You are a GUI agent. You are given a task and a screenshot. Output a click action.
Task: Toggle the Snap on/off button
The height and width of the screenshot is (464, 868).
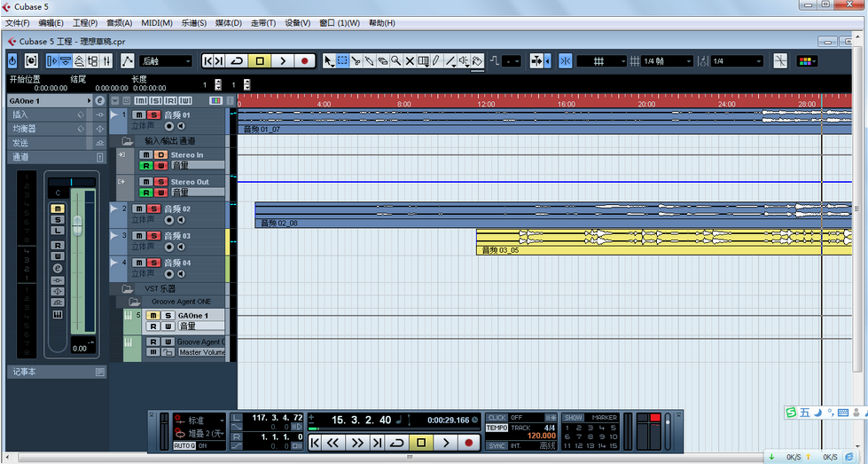point(566,61)
